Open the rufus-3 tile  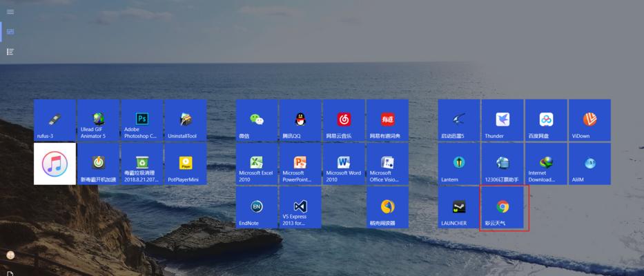pyautogui.click(x=55, y=120)
